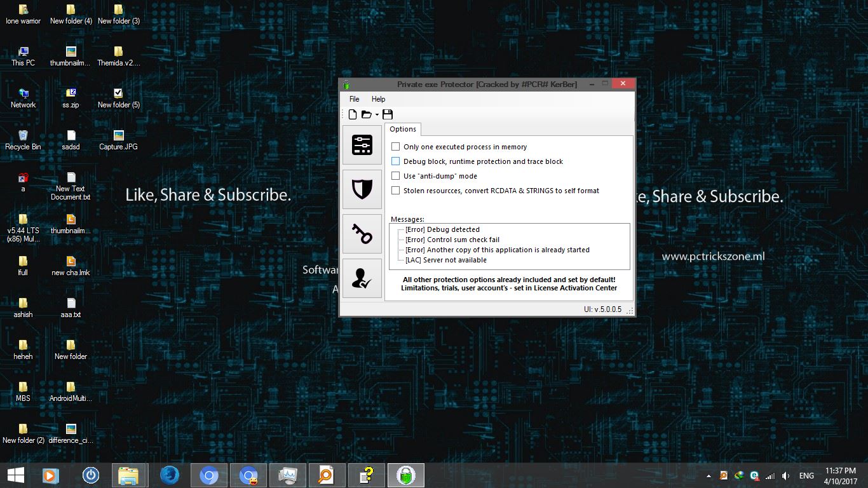Click the open folder toolbar icon
This screenshot has width=868, height=488.
[366, 114]
